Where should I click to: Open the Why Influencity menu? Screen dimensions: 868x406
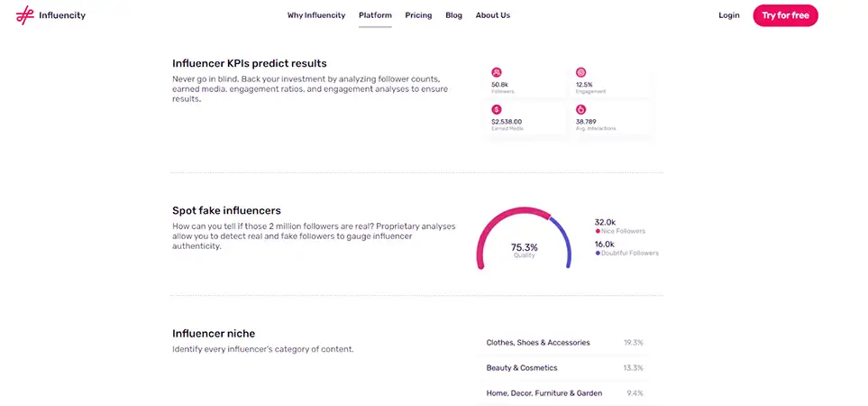point(315,15)
